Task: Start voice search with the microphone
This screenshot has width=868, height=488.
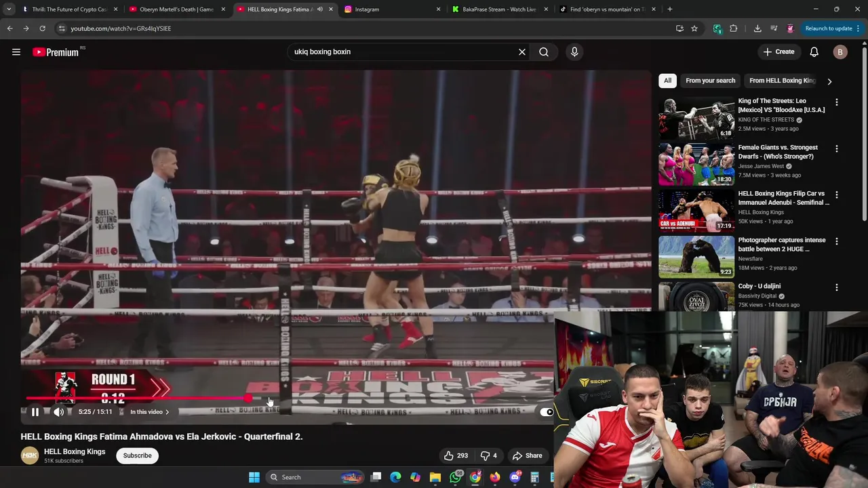Action: click(574, 52)
